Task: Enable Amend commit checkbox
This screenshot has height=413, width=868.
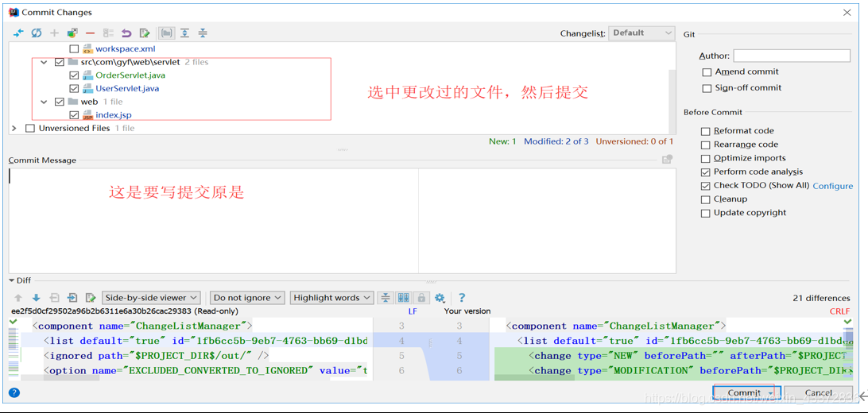Action: [x=706, y=72]
